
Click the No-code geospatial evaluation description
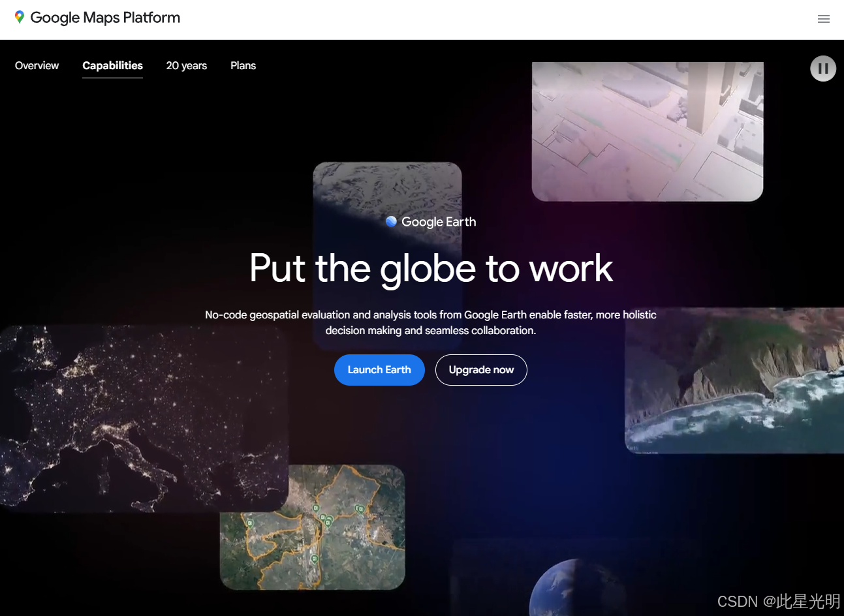pyautogui.click(x=431, y=322)
